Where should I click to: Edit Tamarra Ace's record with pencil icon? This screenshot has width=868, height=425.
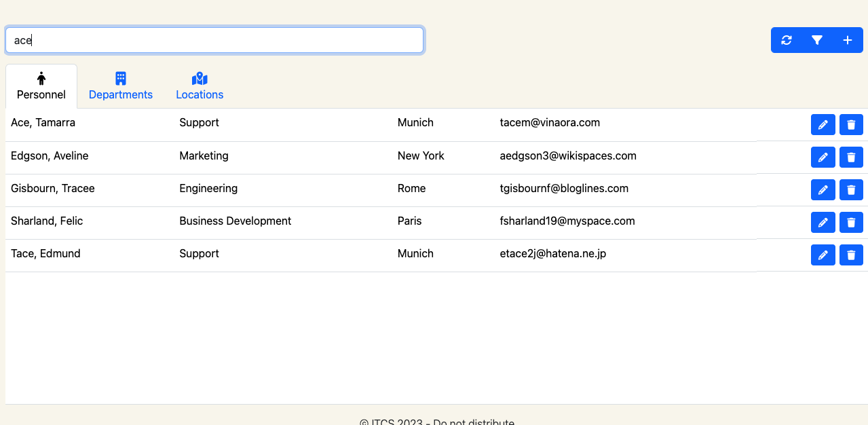click(x=823, y=125)
